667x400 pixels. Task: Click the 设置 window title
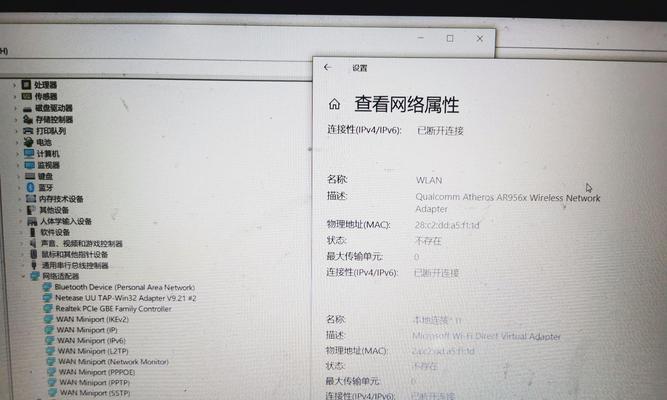(x=359, y=68)
